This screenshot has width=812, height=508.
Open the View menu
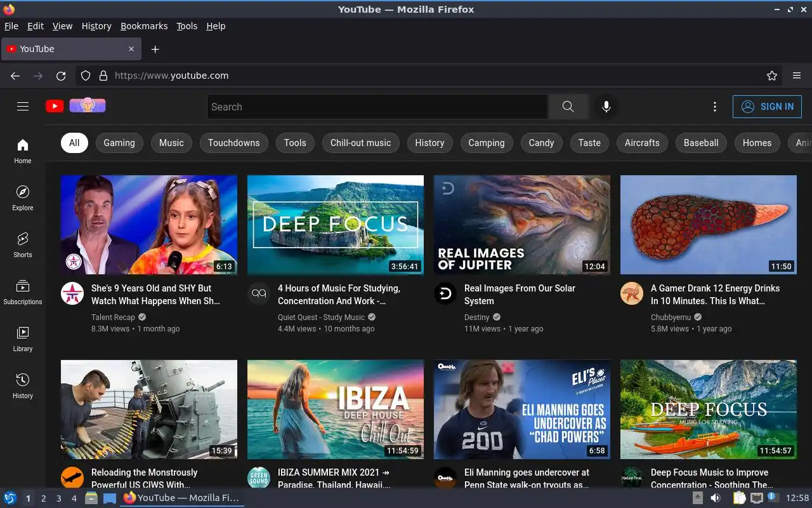62,26
